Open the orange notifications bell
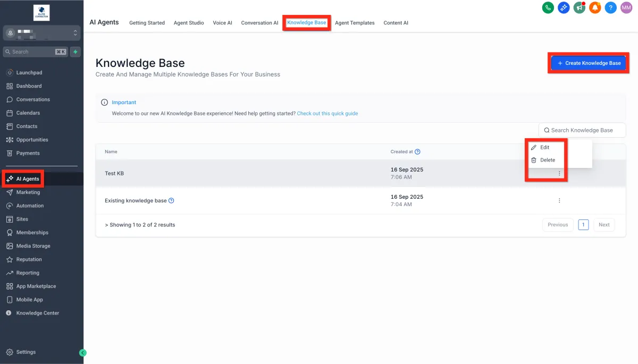This screenshot has height=364, width=638. (595, 8)
